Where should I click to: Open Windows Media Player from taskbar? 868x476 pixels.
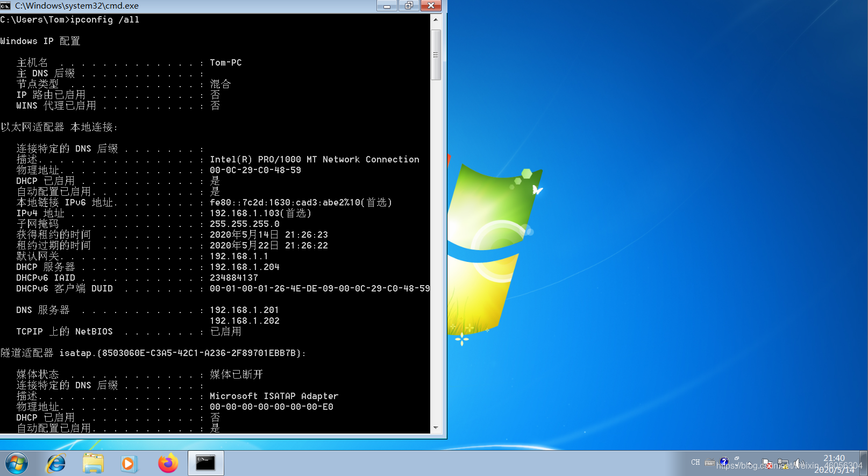point(129,463)
